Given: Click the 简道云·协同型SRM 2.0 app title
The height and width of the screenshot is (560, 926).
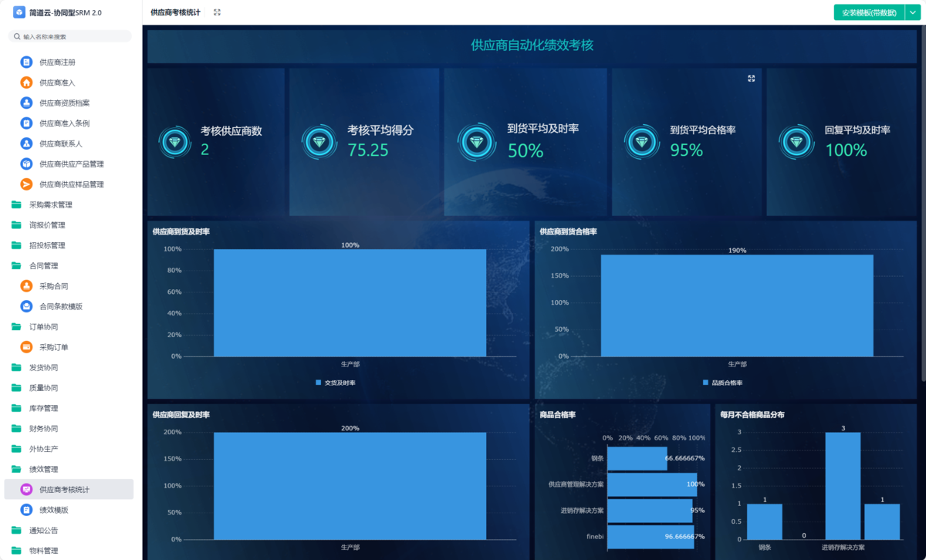Looking at the screenshot, I should pyautogui.click(x=66, y=13).
